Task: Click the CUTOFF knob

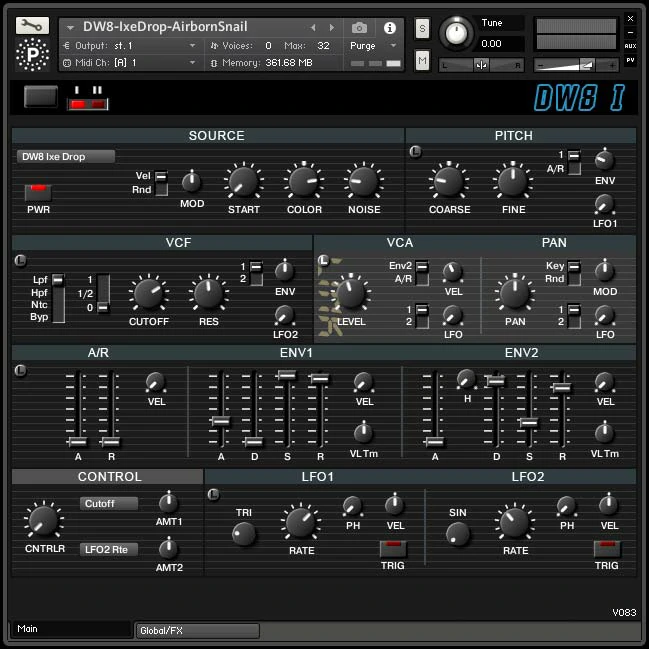Action: pos(149,293)
